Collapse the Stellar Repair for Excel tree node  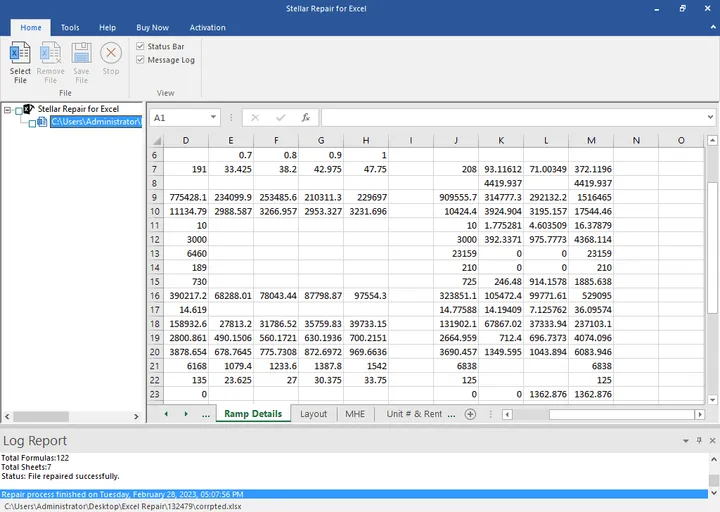7,110
